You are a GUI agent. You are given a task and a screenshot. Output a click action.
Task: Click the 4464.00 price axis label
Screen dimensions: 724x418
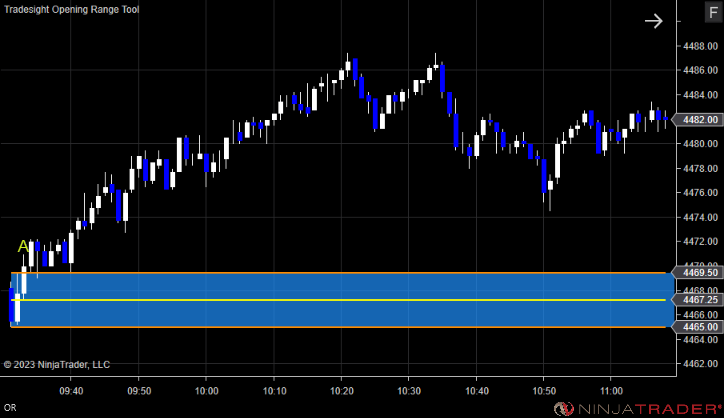click(700, 339)
